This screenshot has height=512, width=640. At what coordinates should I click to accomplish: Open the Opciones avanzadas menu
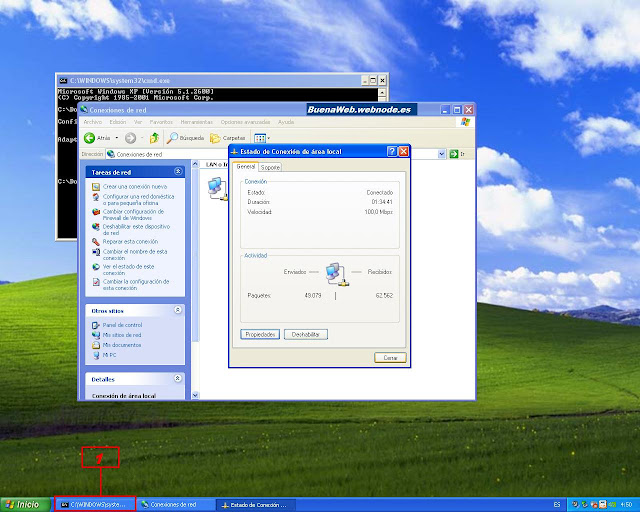(x=245, y=122)
